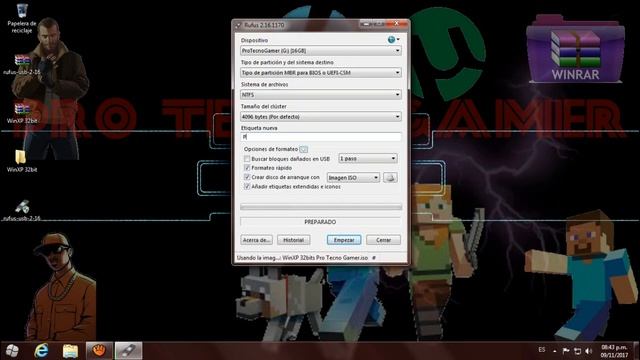This screenshot has height=360, width=640.
Task: Open the Windows Start menu
Action: pos(12,351)
